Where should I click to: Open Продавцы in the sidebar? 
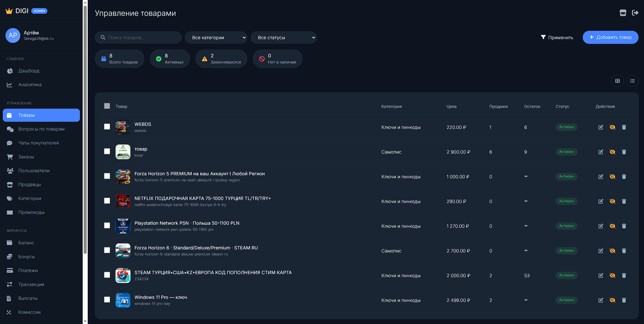point(41,185)
